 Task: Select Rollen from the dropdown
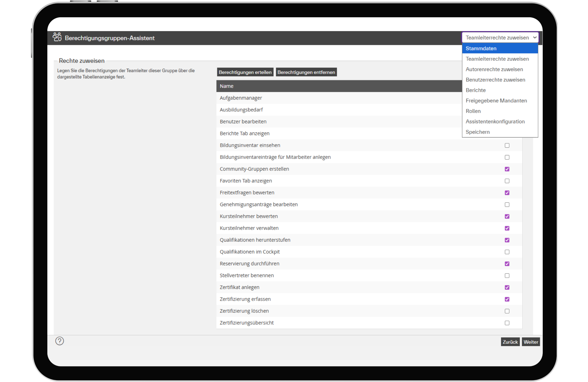[x=500, y=111]
